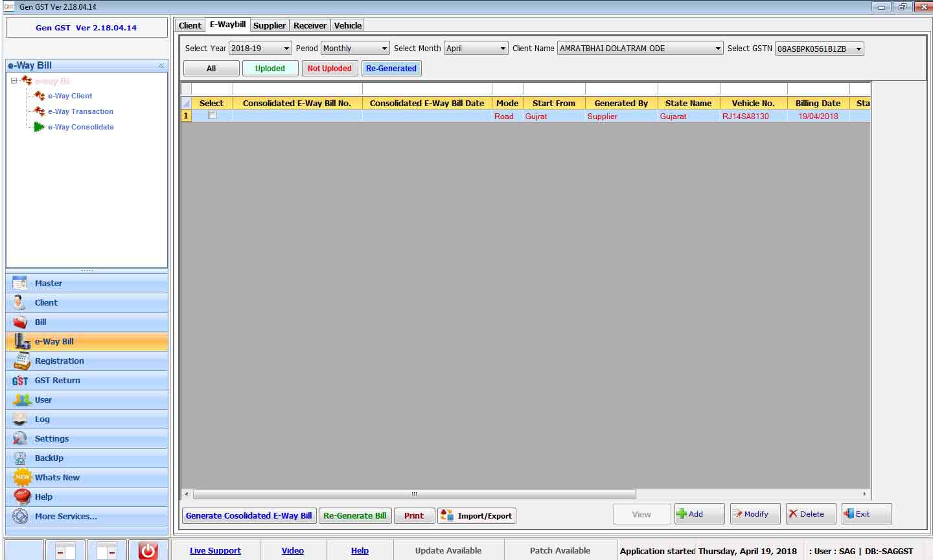
Task: Open the Select Year dropdown
Action: pos(286,49)
